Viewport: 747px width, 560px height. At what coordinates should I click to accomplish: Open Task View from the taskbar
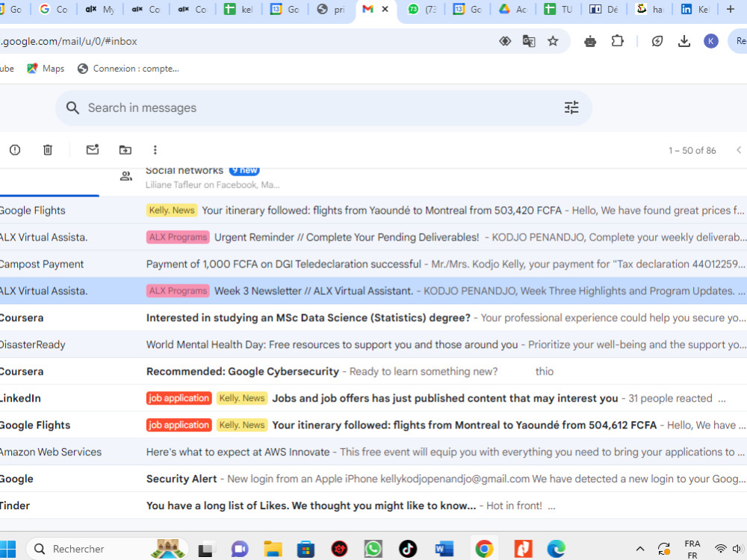[206, 549]
